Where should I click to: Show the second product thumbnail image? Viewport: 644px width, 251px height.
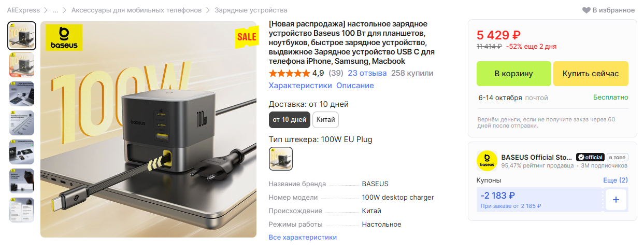22,65
